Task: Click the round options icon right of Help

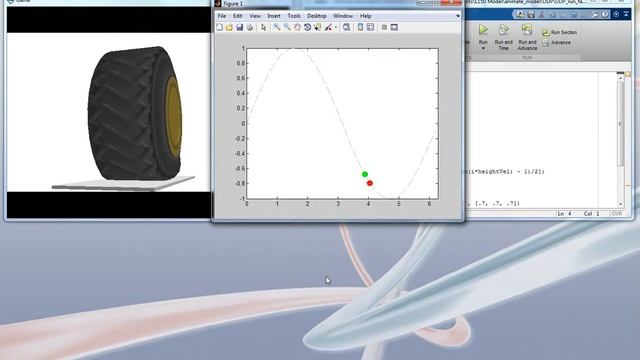Action: [616, 14]
